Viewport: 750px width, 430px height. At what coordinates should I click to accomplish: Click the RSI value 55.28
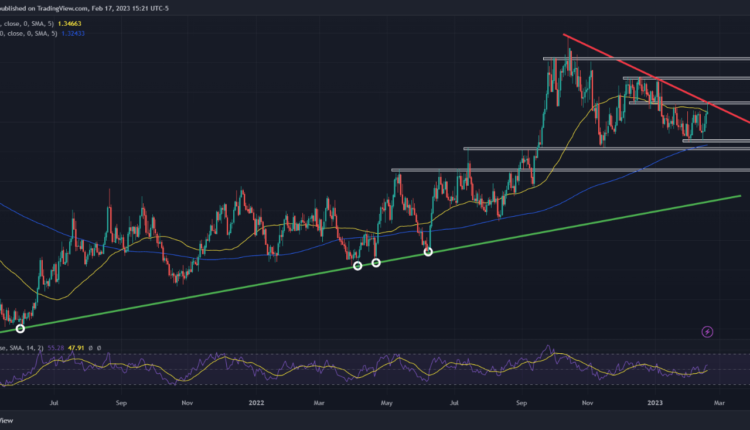53,347
